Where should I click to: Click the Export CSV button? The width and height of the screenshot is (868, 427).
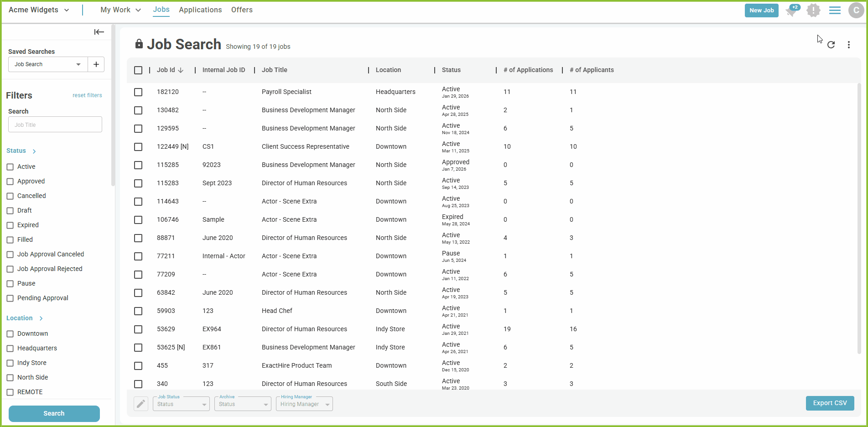(829, 403)
